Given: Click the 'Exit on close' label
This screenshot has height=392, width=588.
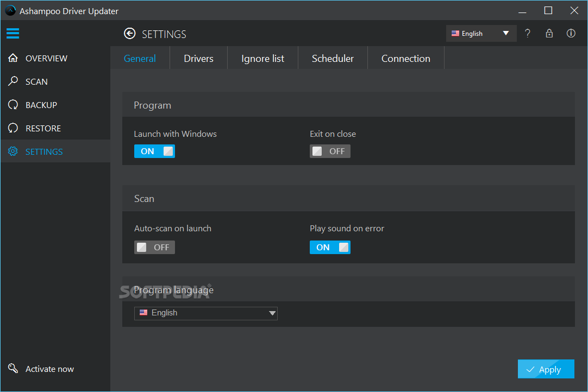Looking at the screenshot, I should [x=333, y=134].
